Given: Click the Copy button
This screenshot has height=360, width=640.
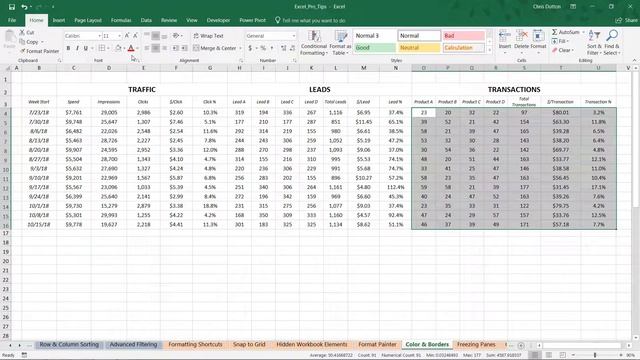Looking at the screenshot, I should (29, 42).
